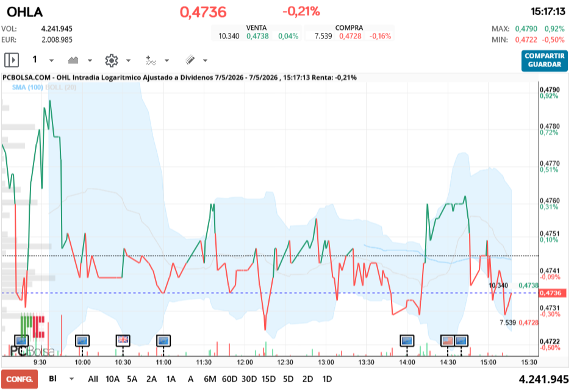Expand the arrow beside the gear icon
This screenshot has height=392, width=577.
pos(129,60)
